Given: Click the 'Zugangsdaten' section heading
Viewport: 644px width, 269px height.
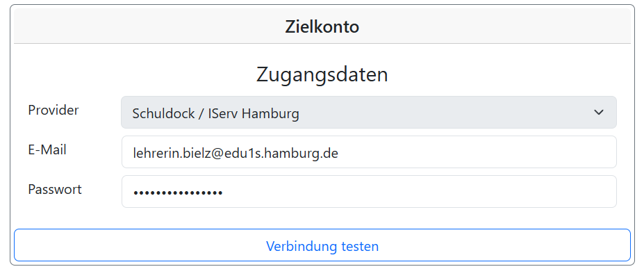Looking at the screenshot, I should tap(322, 75).
